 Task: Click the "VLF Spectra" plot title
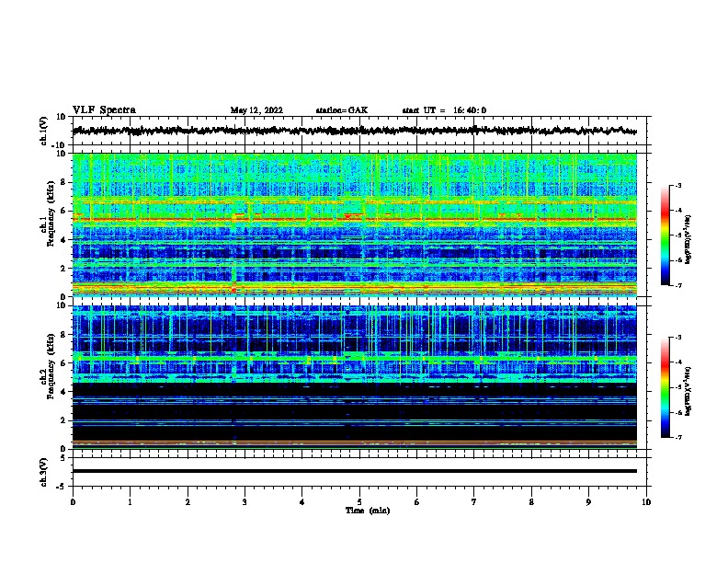point(104,110)
